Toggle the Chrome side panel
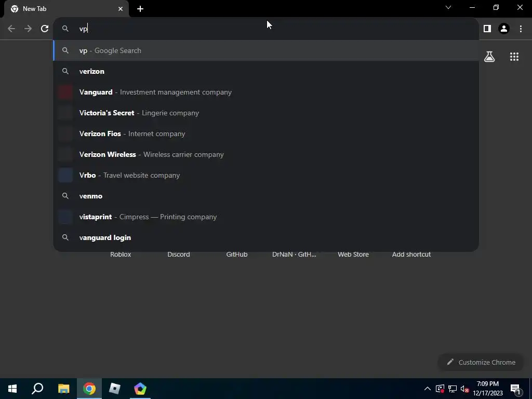Image resolution: width=532 pixels, height=399 pixels. click(487, 29)
